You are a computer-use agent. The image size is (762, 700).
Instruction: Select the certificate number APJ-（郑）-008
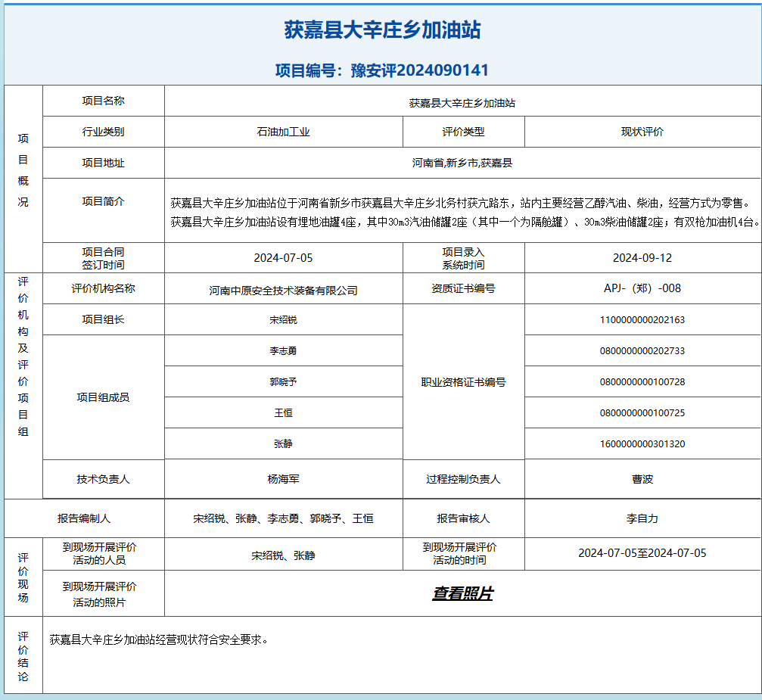pyautogui.click(x=642, y=288)
